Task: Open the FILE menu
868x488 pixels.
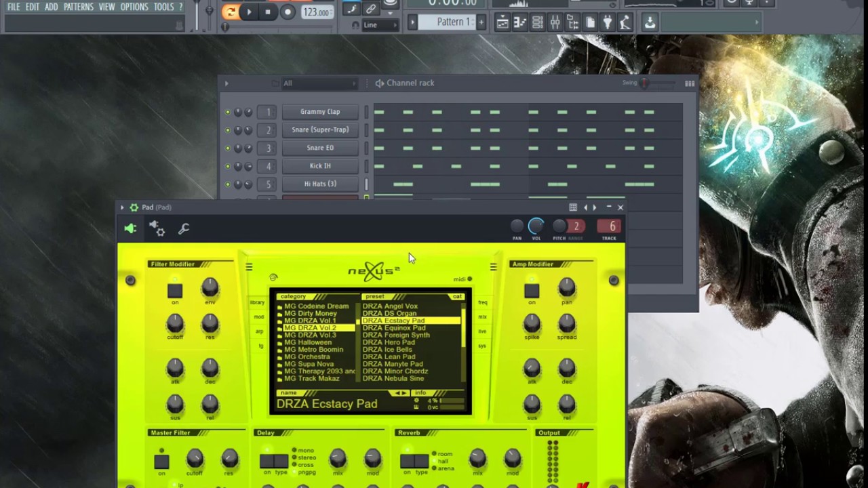Action: pyautogui.click(x=14, y=7)
